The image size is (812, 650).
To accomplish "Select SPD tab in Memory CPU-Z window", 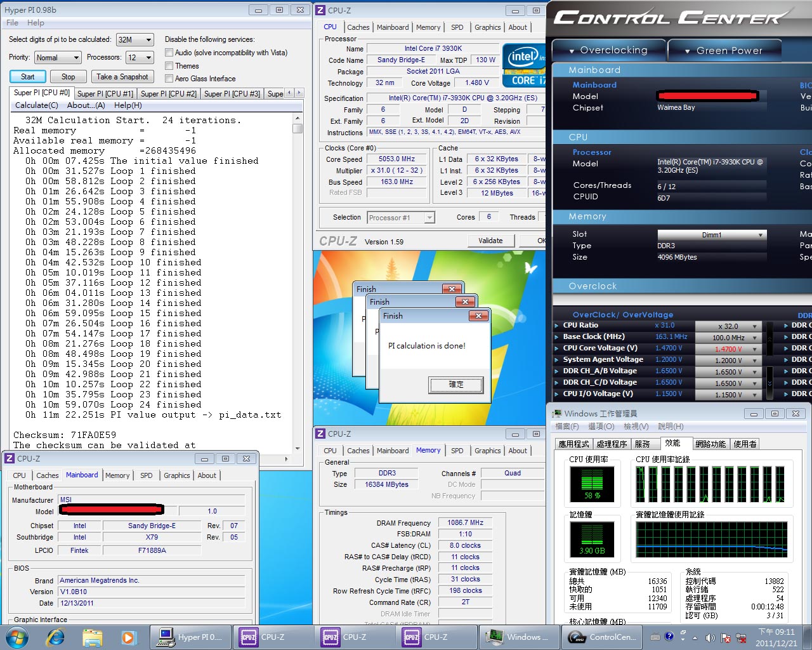I will (457, 451).
